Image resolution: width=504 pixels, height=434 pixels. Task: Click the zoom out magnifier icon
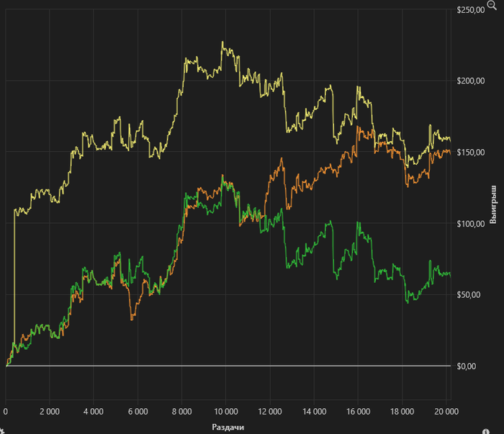(x=492, y=4)
